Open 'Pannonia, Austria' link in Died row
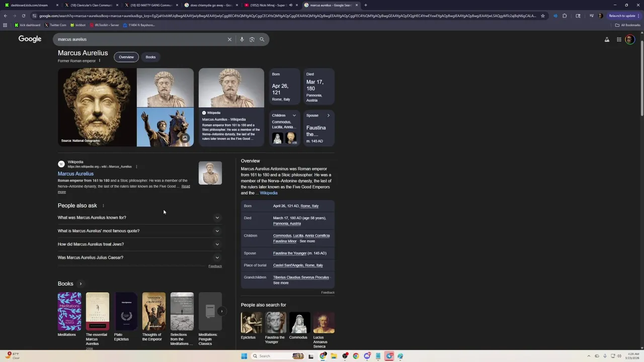Screen dimensions: 644x362 coord(287,224)
